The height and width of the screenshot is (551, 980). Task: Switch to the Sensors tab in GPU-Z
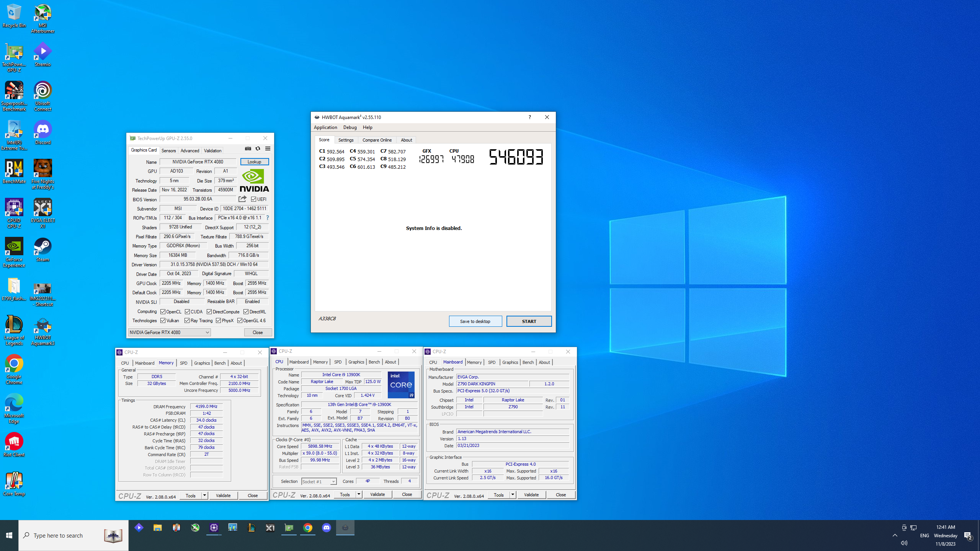(168, 151)
